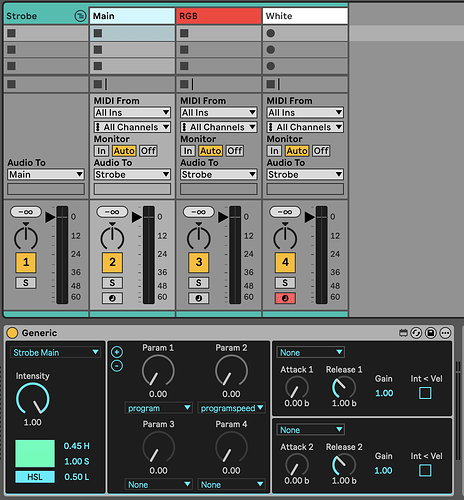Set Main track monitor to In
Image resolution: width=464 pixels, height=500 pixels.
tap(101, 151)
